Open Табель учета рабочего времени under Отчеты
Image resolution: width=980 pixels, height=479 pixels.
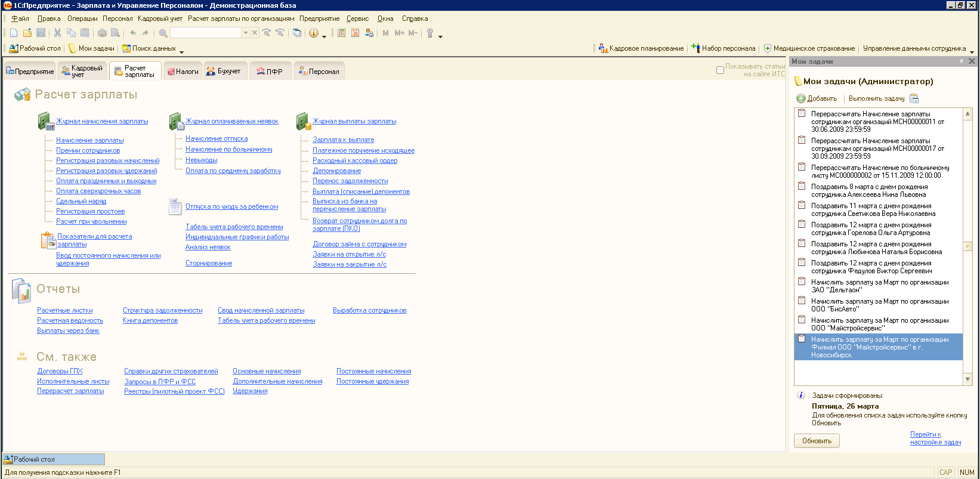266,320
